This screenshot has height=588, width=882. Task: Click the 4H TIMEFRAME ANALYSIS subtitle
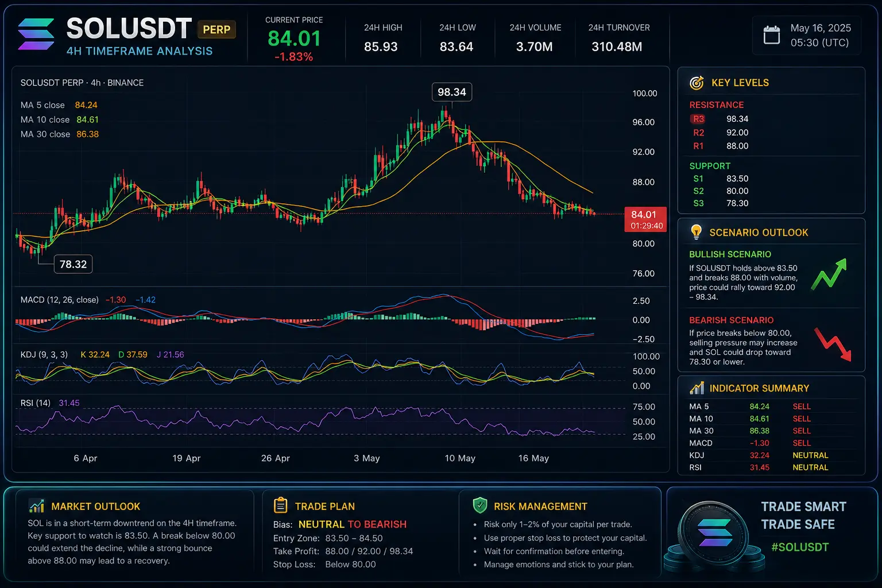140,51
